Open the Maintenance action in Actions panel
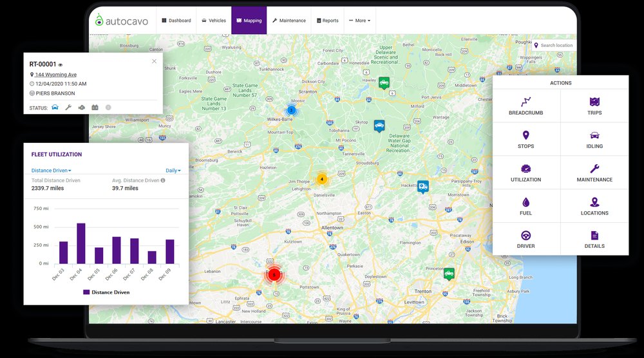This screenshot has width=644, height=358. click(x=594, y=173)
